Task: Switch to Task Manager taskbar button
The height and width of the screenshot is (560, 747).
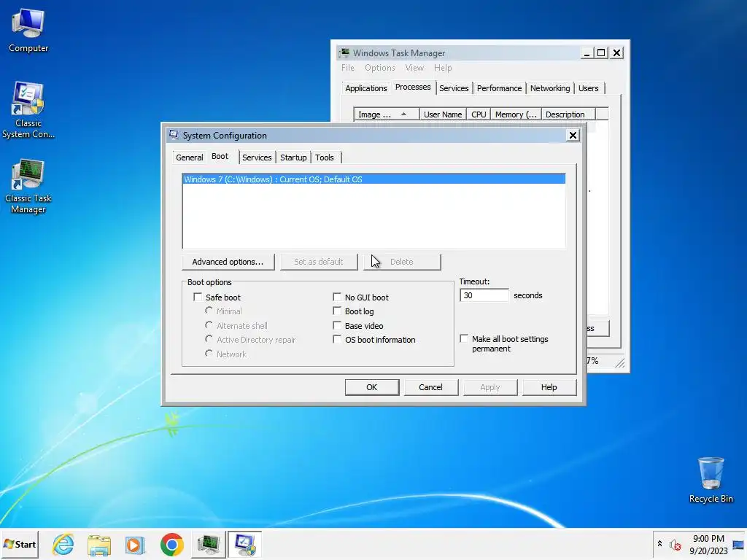Action: click(x=208, y=544)
